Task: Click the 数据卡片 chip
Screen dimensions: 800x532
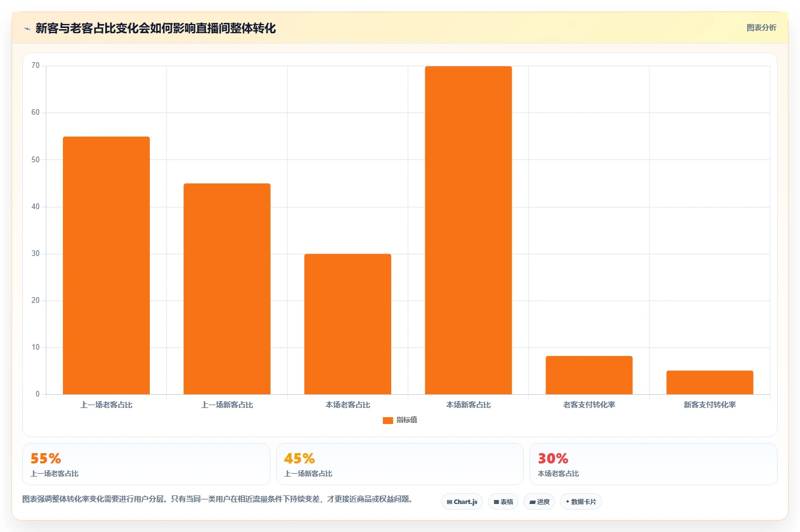Action: pos(581,502)
